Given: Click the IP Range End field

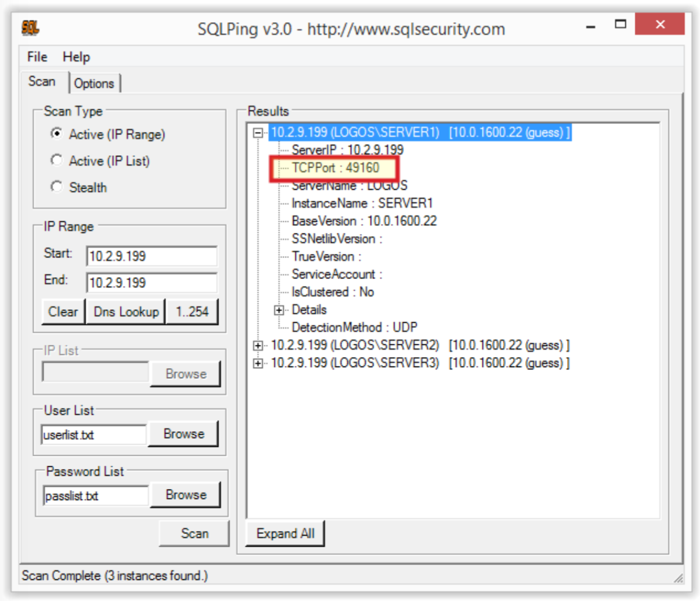Looking at the screenshot, I should coord(152,282).
